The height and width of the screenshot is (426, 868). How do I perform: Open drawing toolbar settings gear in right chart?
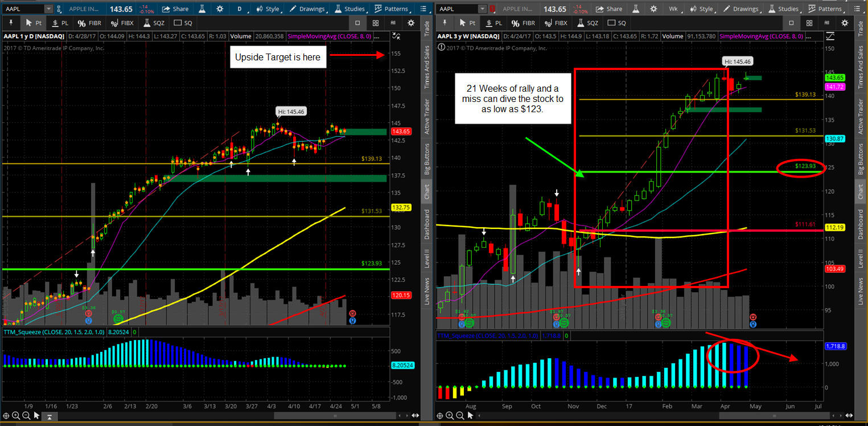[x=845, y=23]
